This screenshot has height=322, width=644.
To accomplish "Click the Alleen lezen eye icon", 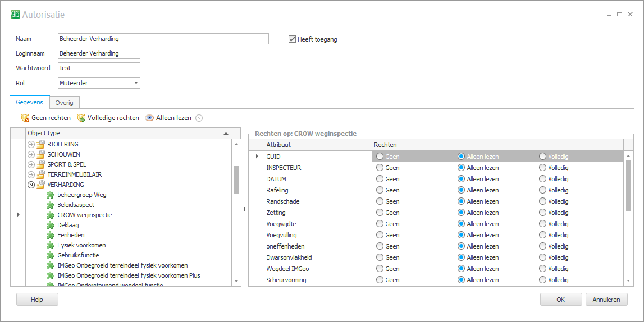I will click(x=149, y=118).
